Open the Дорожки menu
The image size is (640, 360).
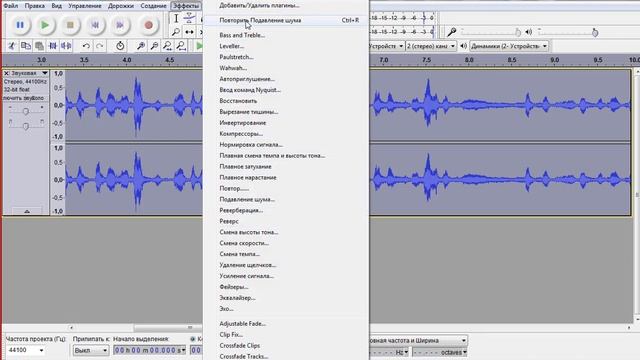pos(121,6)
